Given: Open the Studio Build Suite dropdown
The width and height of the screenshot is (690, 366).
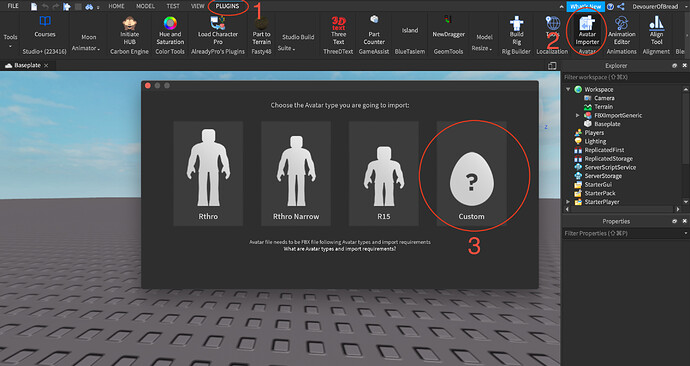Looking at the screenshot, I should coord(298,43).
